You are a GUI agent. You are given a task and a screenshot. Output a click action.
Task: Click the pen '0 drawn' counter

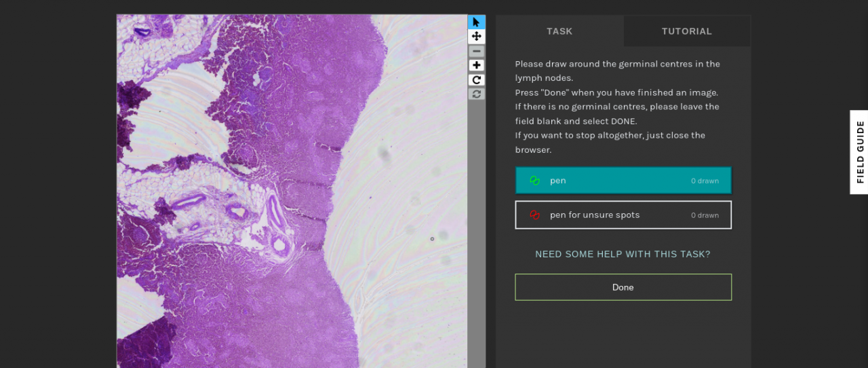(x=705, y=181)
